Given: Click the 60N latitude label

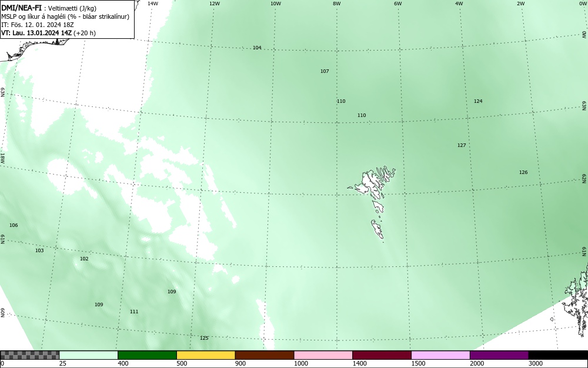Looking at the screenshot, I should [x=2, y=313].
